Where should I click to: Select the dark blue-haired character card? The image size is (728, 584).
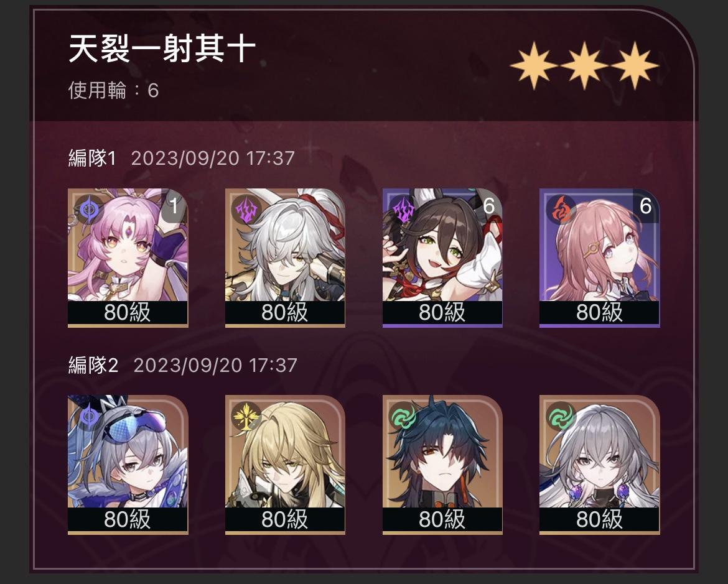tap(442, 465)
